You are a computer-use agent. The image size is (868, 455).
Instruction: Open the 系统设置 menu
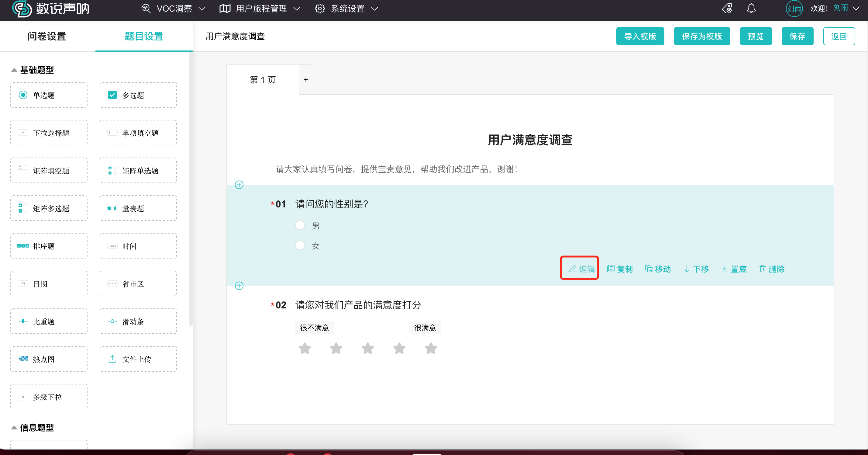coord(347,9)
